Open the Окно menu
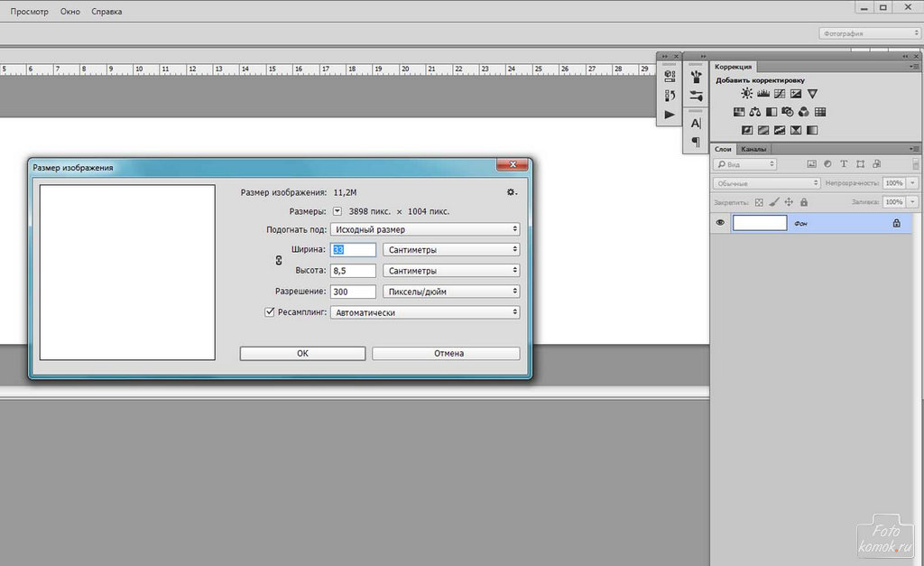The width and height of the screenshot is (924, 566). coord(70,11)
